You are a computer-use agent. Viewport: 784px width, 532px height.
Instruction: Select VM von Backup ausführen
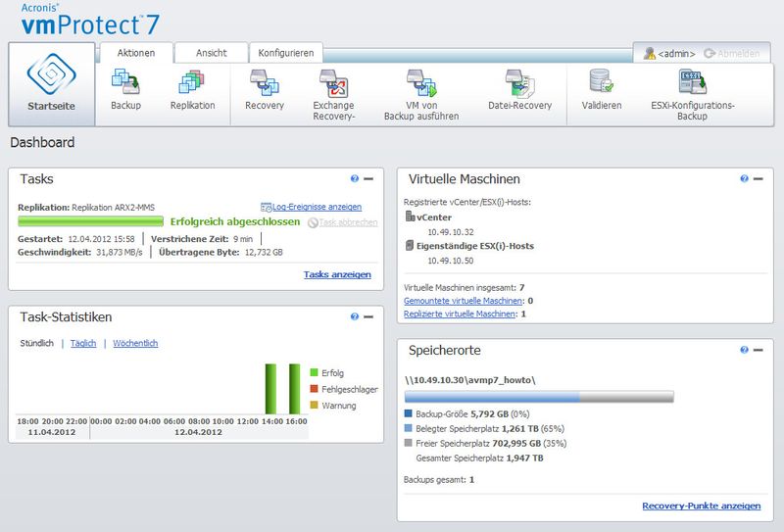tap(421, 82)
